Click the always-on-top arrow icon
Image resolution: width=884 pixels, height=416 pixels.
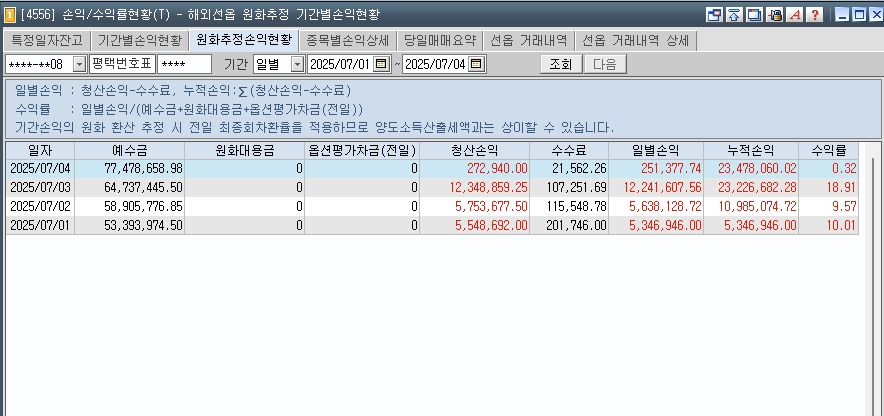click(734, 15)
